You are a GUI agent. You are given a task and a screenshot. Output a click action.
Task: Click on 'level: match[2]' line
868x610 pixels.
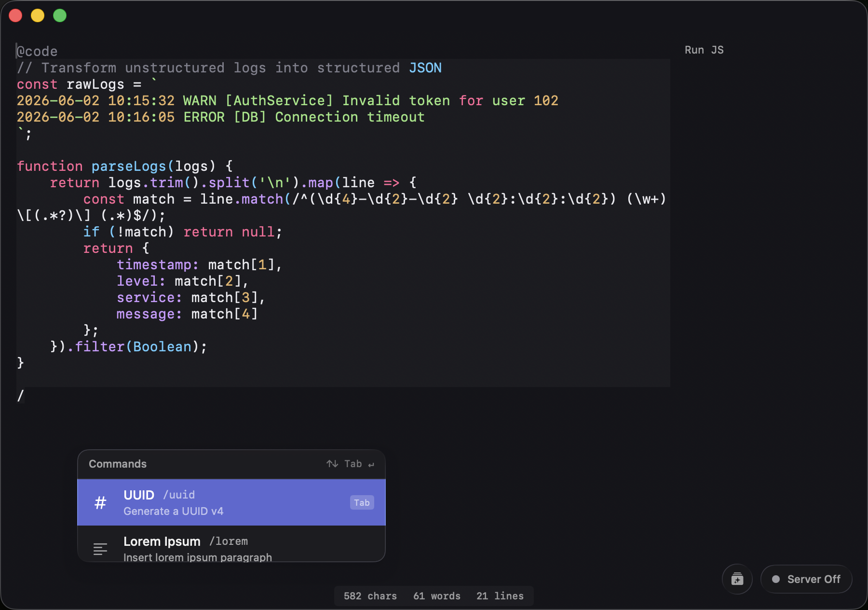pos(182,281)
